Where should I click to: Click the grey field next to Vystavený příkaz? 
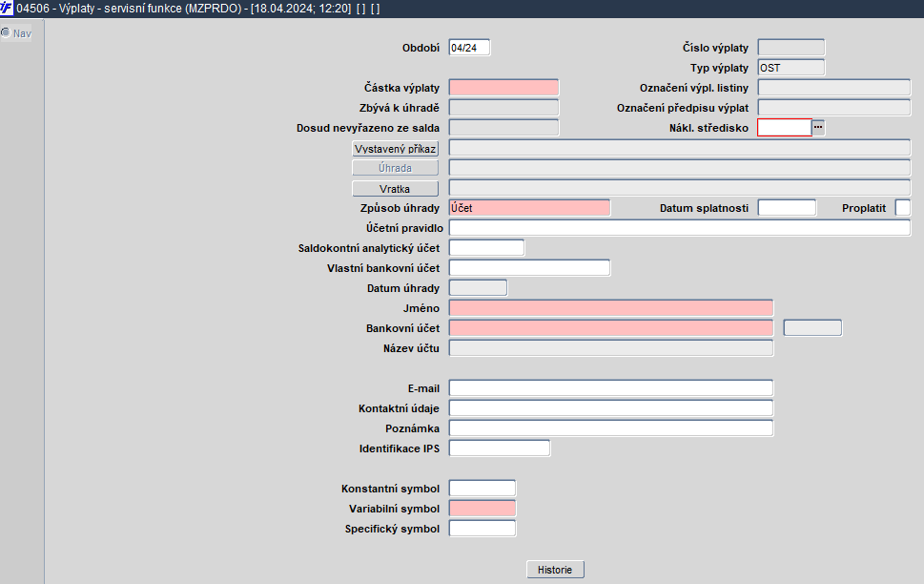click(680, 148)
